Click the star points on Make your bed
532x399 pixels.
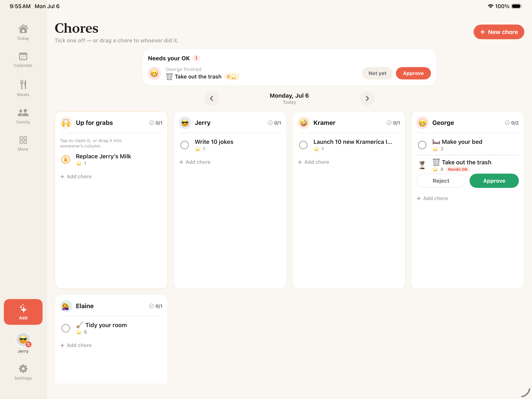tap(438, 149)
